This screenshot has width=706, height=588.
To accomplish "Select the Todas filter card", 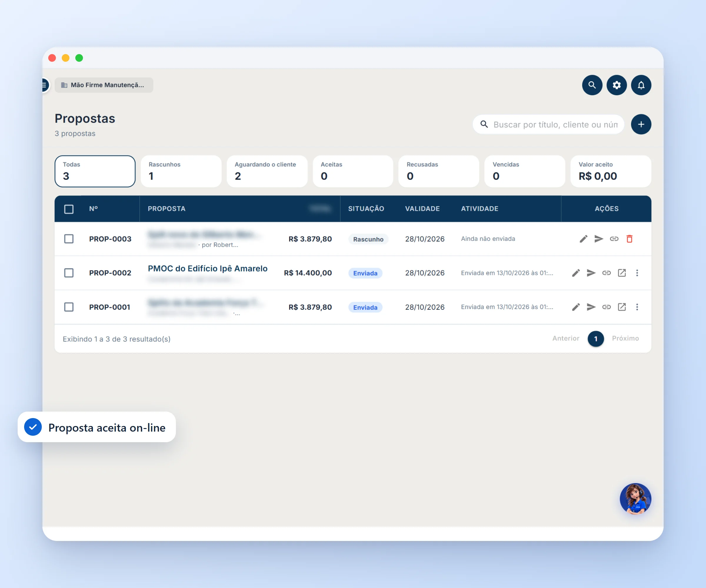I will [x=95, y=171].
